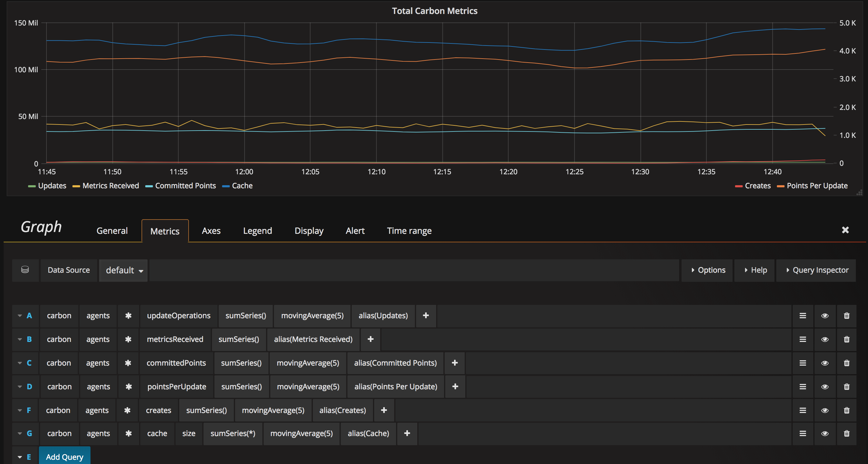868x464 pixels.
Task: Open the Query Inspector
Action: (x=816, y=270)
